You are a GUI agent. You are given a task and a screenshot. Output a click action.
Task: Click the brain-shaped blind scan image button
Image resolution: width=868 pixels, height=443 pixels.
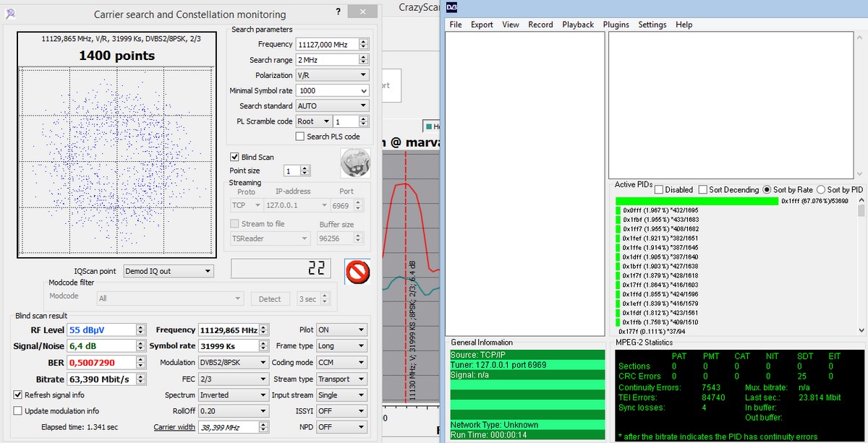pyautogui.click(x=355, y=162)
